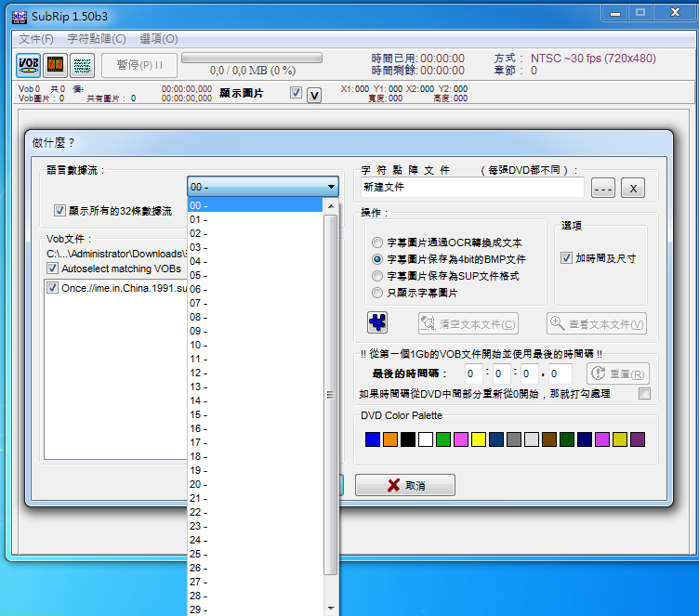Choose stream 22 - from dropdown list

click(x=255, y=512)
